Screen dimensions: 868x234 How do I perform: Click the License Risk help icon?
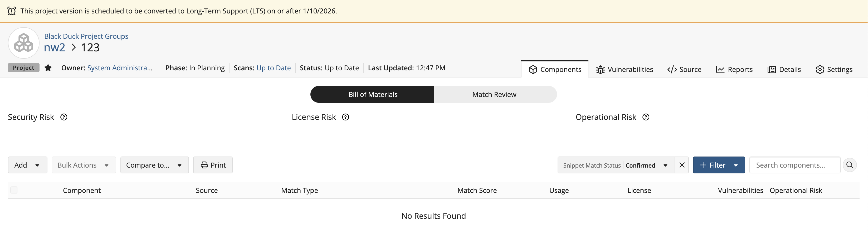pos(345,117)
